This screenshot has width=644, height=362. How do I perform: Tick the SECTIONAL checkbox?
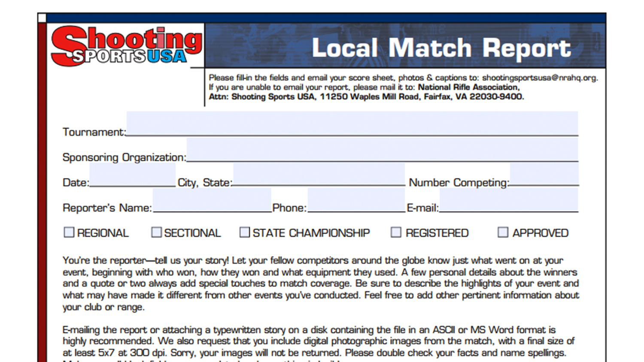tap(157, 232)
